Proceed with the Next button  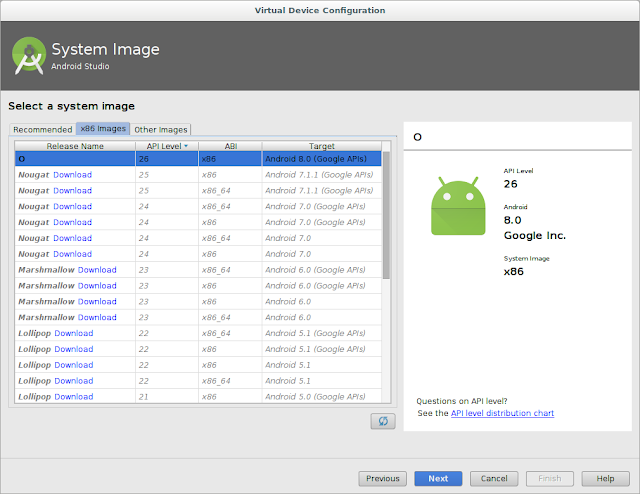pos(438,478)
